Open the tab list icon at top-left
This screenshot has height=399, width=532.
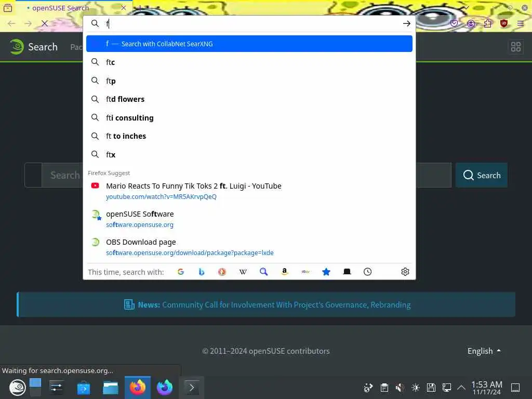pos(7,8)
